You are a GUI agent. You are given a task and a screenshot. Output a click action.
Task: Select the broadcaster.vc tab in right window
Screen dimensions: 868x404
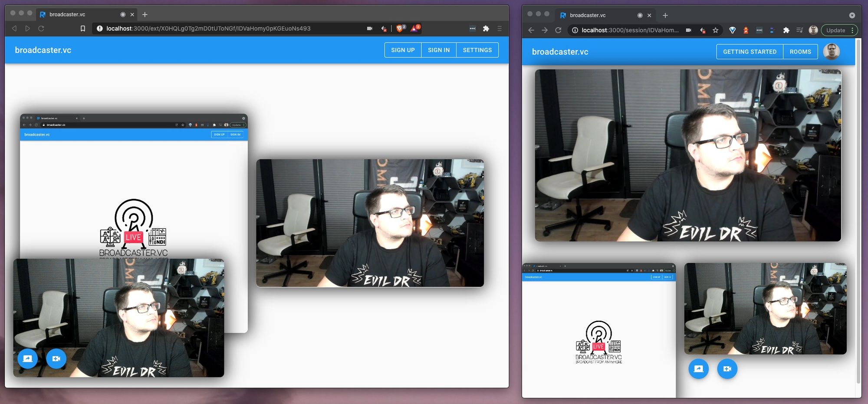click(x=605, y=15)
